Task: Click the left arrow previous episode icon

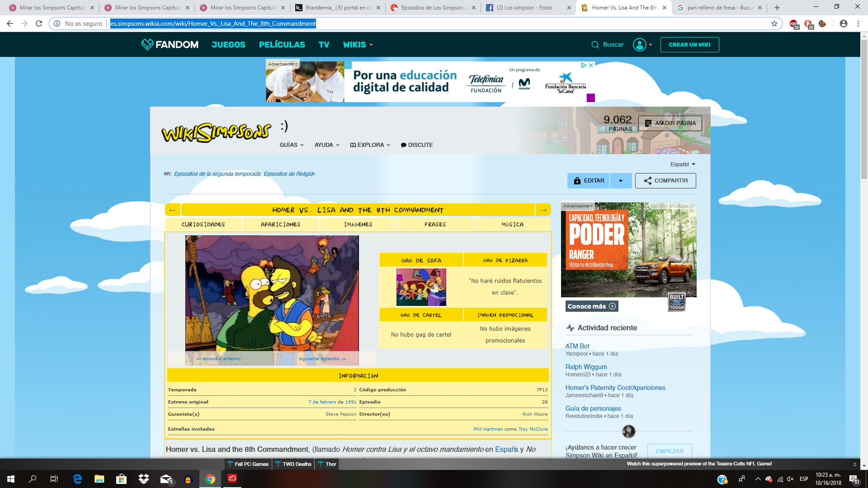Action: [x=172, y=210]
